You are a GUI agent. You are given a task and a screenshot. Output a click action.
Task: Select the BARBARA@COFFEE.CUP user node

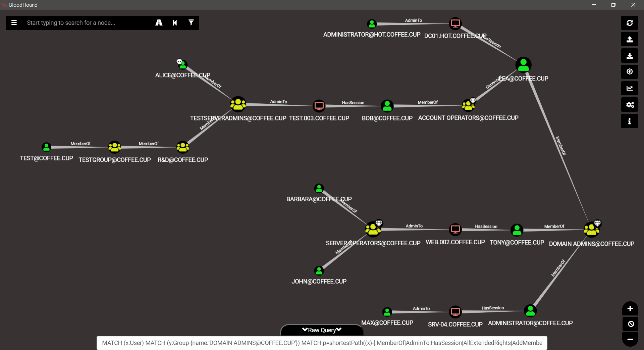pos(319,188)
